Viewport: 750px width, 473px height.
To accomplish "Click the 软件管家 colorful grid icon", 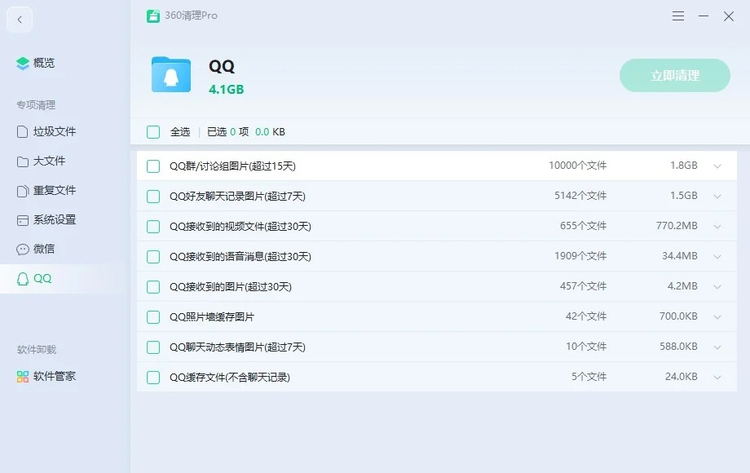I will (x=22, y=377).
